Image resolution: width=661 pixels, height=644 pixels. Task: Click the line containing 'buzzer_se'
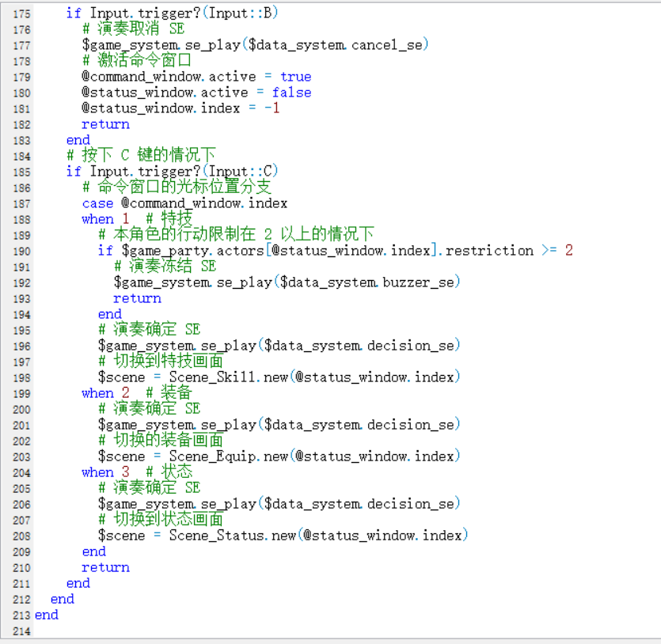click(x=287, y=282)
